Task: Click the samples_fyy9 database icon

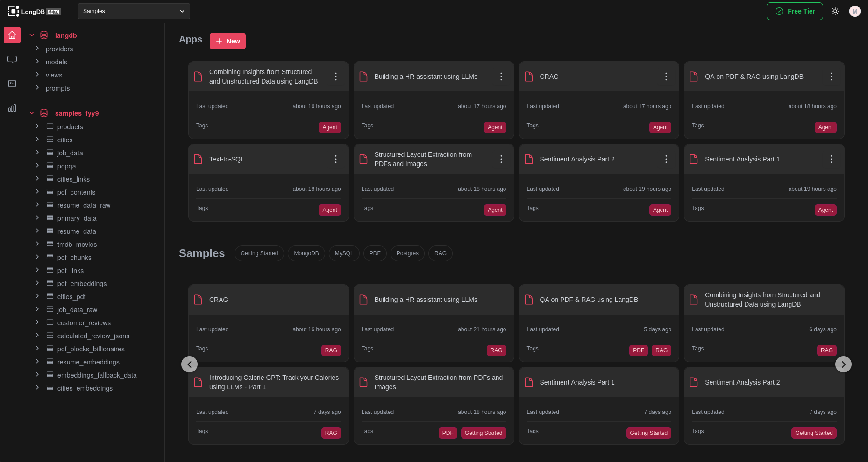Action: [x=44, y=113]
